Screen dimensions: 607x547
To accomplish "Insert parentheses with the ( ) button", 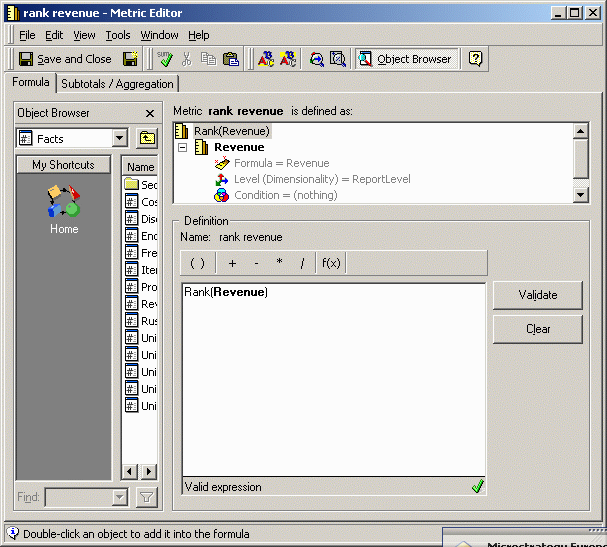I will coord(197,263).
